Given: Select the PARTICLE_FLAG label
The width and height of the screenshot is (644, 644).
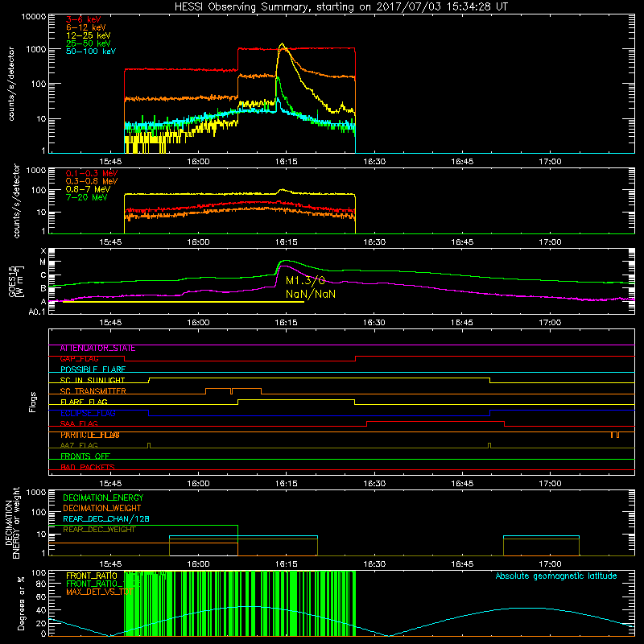Looking at the screenshot, I should pyautogui.click(x=90, y=435).
